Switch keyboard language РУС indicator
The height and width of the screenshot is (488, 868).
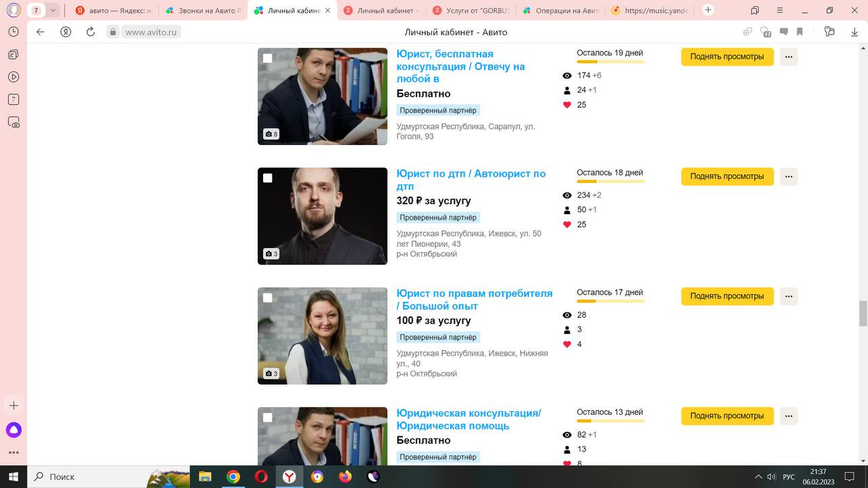tap(789, 476)
